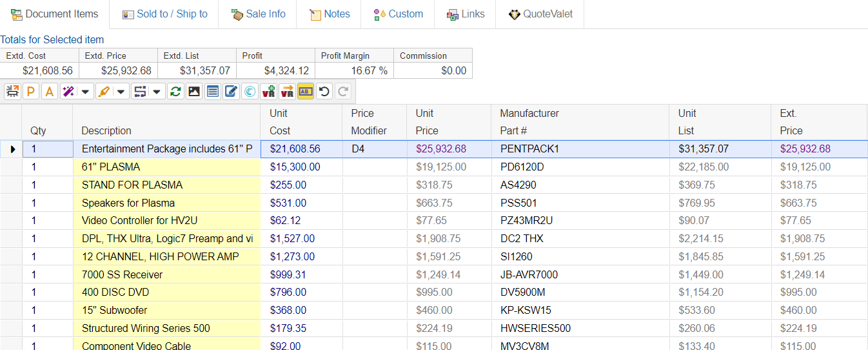Expand the highlighter tool dropdown arrow

pos(121,92)
